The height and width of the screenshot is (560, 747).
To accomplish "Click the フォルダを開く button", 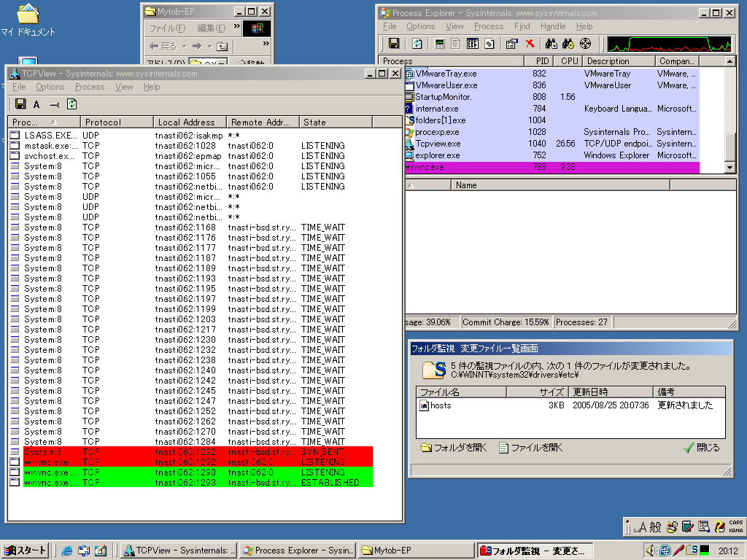I will (x=454, y=448).
